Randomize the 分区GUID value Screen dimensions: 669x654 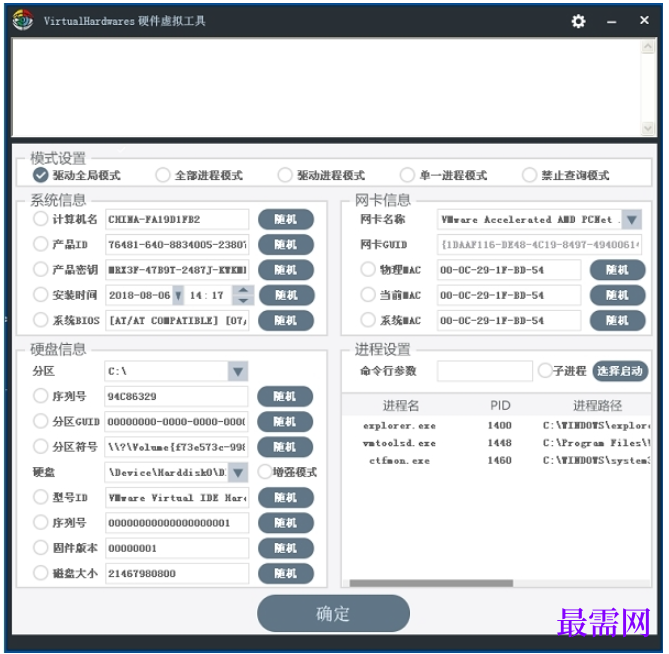click(x=285, y=421)
